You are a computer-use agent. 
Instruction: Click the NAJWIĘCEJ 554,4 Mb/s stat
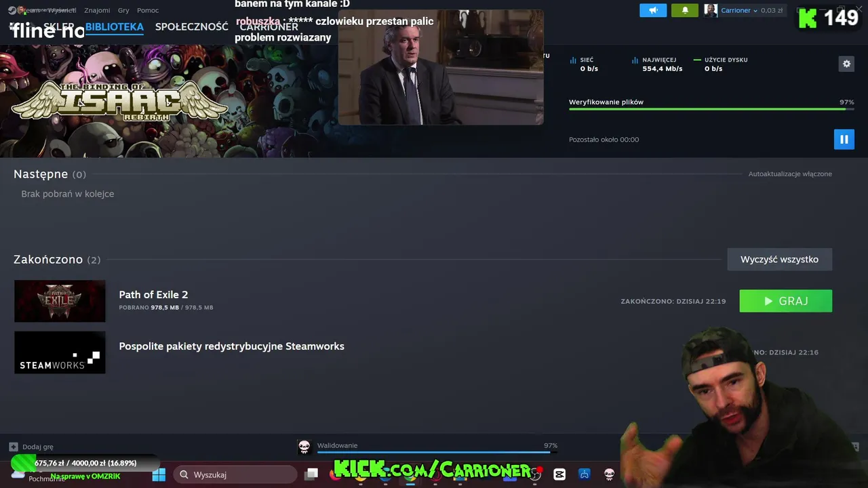point(656,64)
